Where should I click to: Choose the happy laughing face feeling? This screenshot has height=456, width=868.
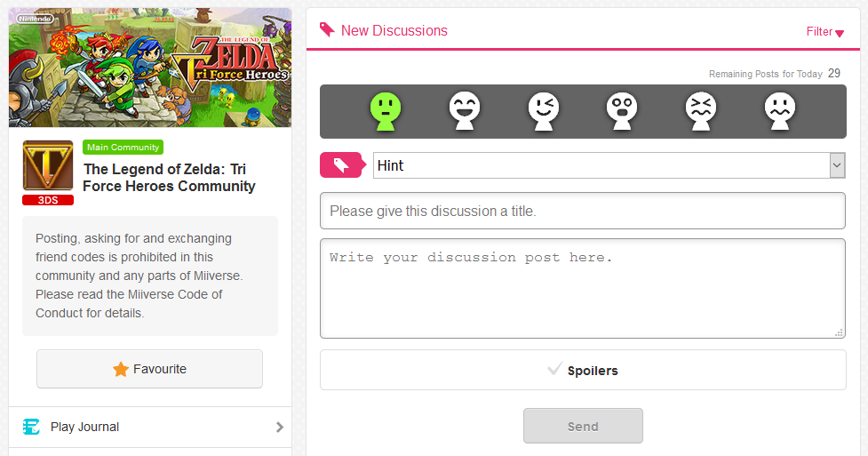click(465, 111)
